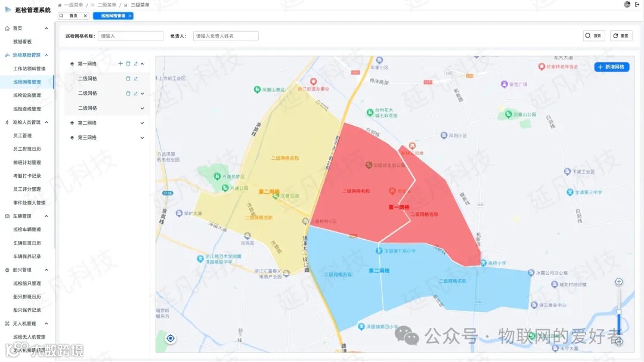
Task: Click the 巡检管理系统 logo icon
Action: coord(8,10)
